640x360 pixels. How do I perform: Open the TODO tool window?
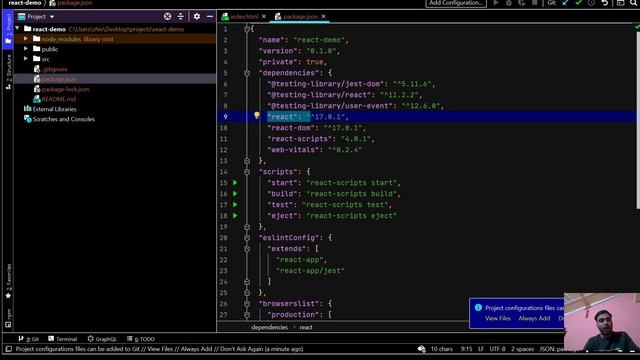141,339
